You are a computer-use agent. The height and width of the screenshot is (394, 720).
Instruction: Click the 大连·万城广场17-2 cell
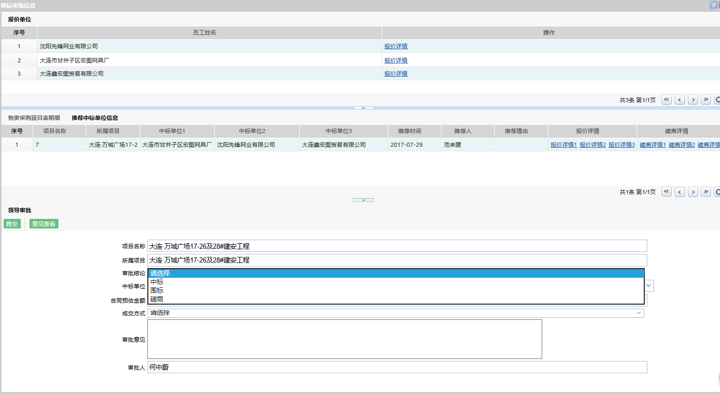[113, 145]
